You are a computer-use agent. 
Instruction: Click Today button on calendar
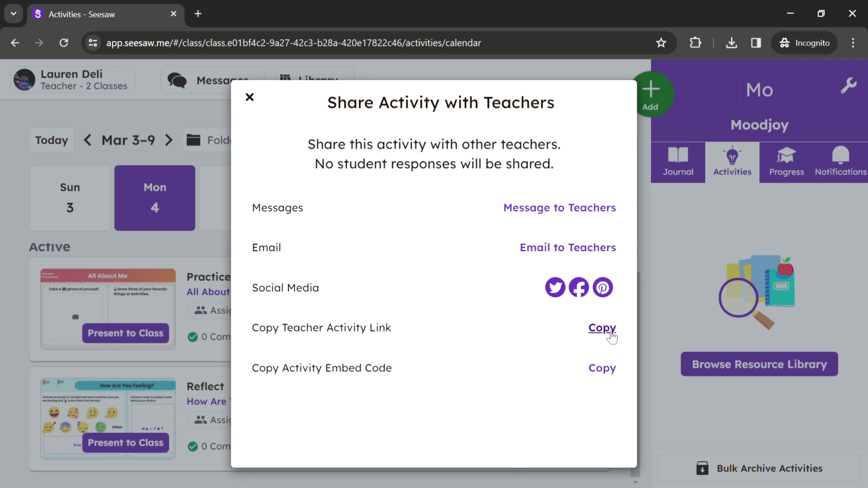(51, 140)
